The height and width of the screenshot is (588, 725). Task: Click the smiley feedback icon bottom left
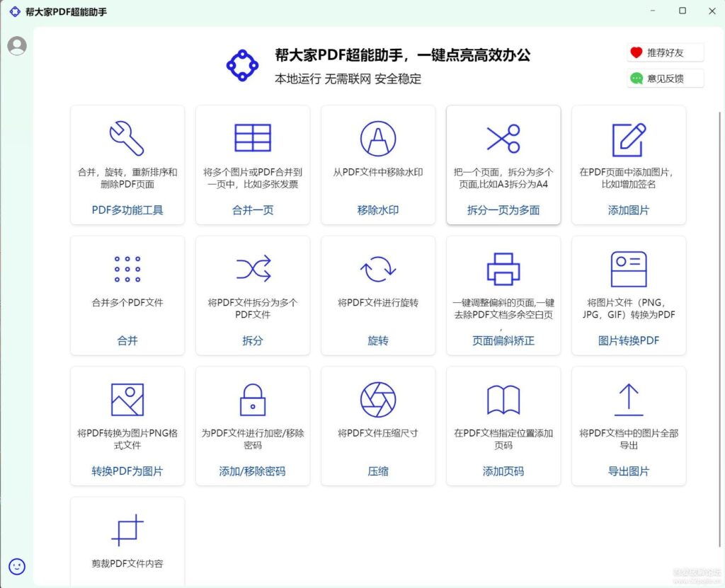[x=16, y=566]
